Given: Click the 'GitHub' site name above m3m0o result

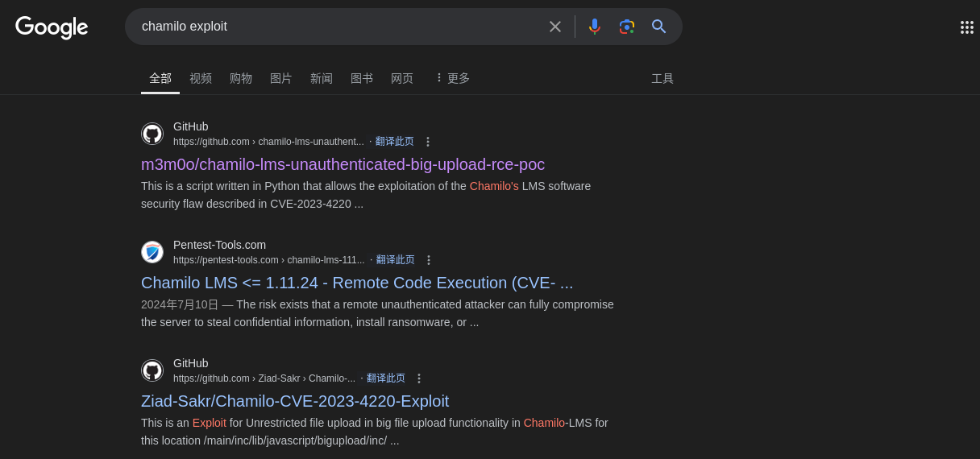Looking at the screenshot, I should pos(191,126).
